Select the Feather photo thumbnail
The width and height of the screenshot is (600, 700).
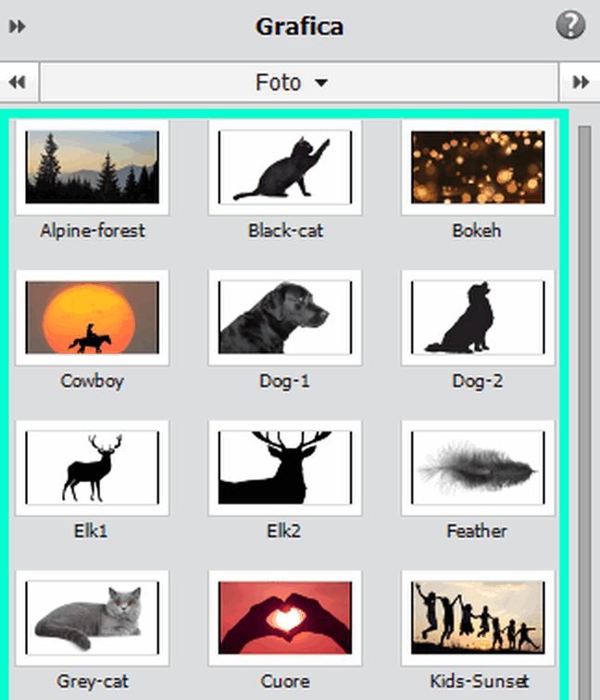coord(478,468)
